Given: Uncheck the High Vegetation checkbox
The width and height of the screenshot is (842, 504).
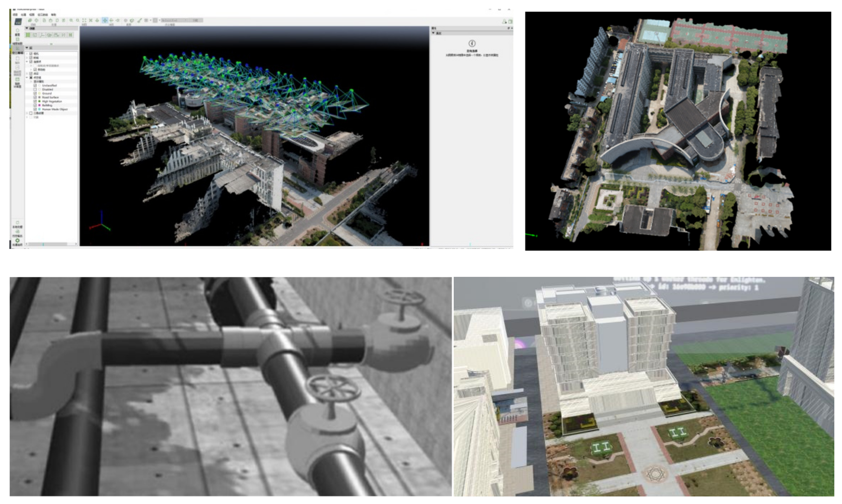Looking at the screenshot, I should 35,101.
